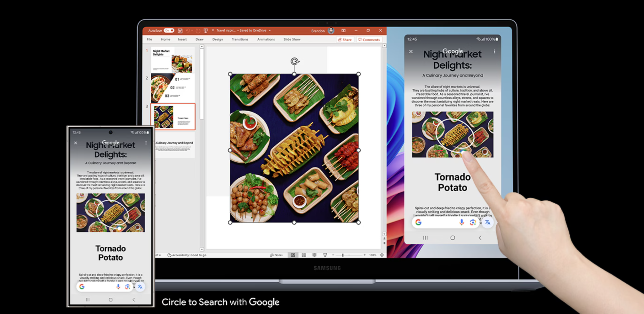Image resolution: width=644 pixels, height=314 pixels.
Task: Open Customize Quick Access Toolbar dropdown
Action: 213,31
